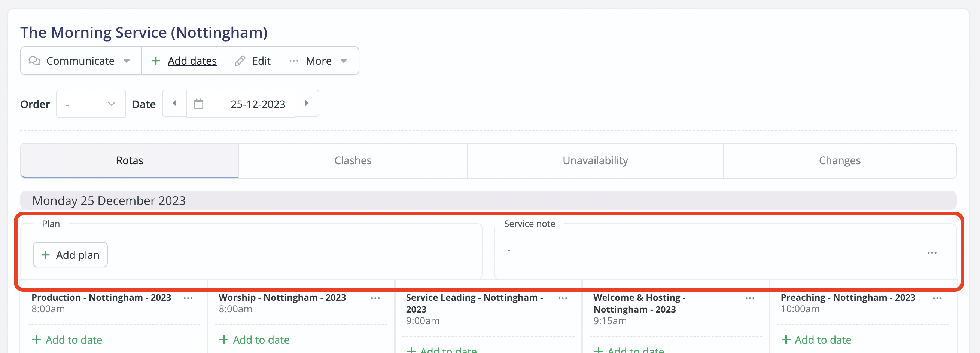Open the date picker calendar icon
The height and width of the screenshot is (353, 980).
(200, 103)
